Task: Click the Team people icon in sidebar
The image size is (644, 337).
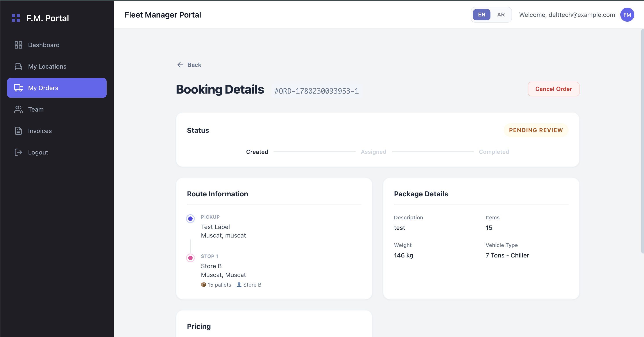Action: (18, 109)
